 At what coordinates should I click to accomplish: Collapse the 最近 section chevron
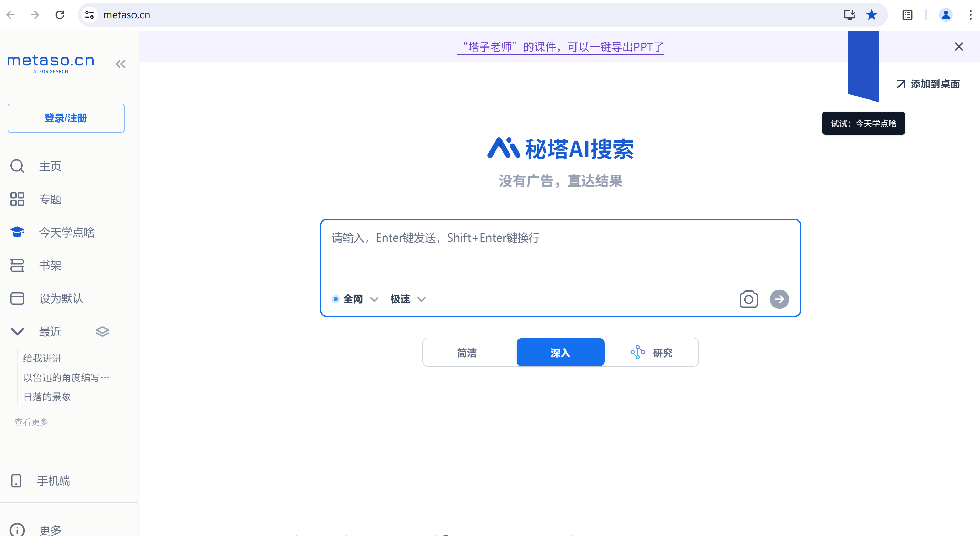[x=17, y=331]
